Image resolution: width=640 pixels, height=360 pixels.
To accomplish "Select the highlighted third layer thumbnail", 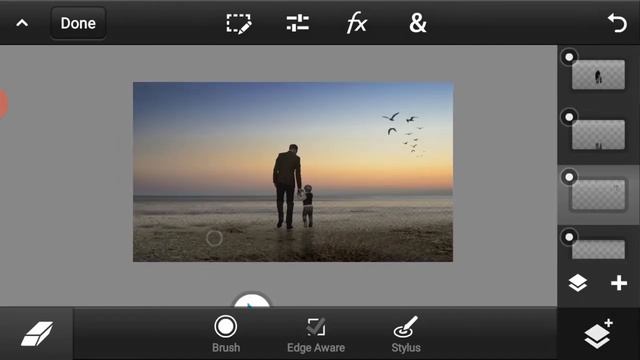I will 598,195.
